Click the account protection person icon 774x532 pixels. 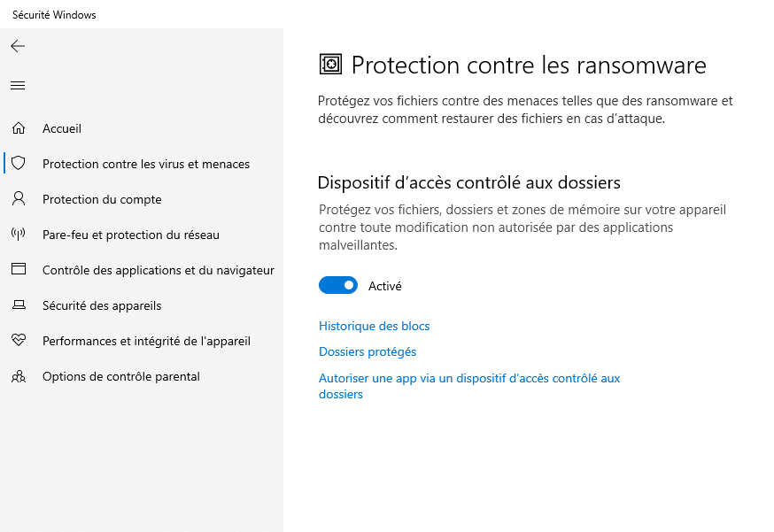tap(19, 199)
